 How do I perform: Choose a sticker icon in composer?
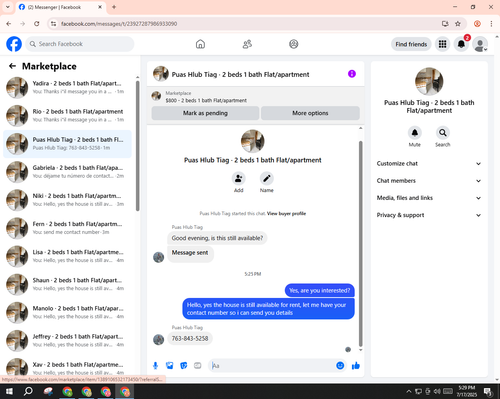coord(184,366)
